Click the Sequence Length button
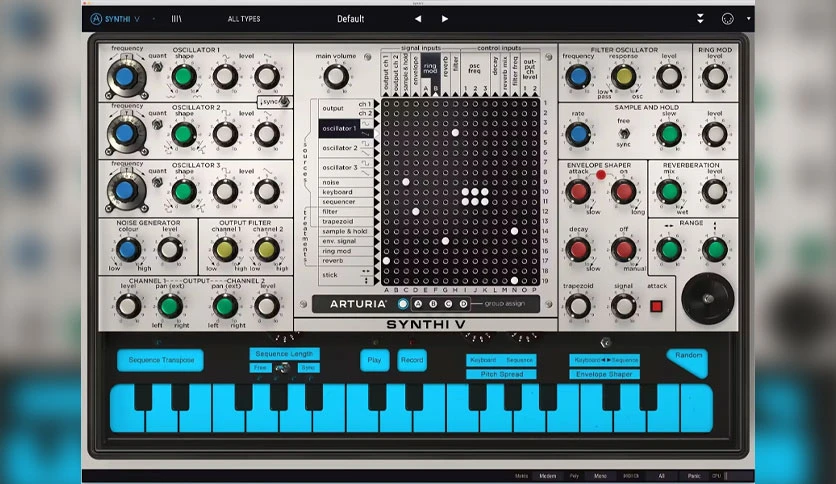Viewport: 836px width, 484px height. [285, 354]
